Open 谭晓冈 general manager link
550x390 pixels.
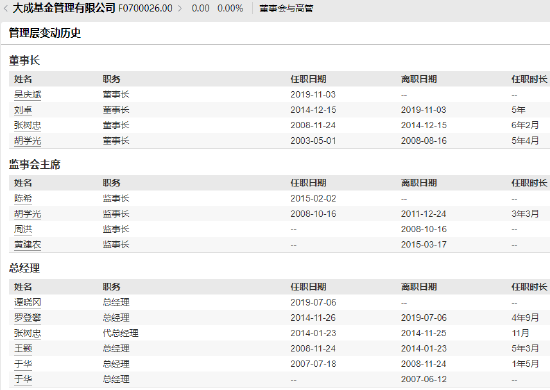point(27,302)
